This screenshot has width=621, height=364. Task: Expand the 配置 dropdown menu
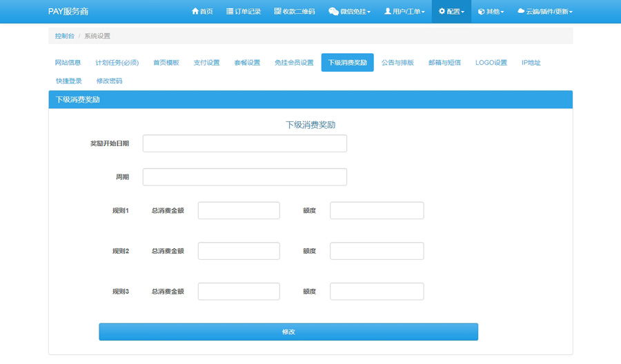pyautogui.click(x=451, y=12)
